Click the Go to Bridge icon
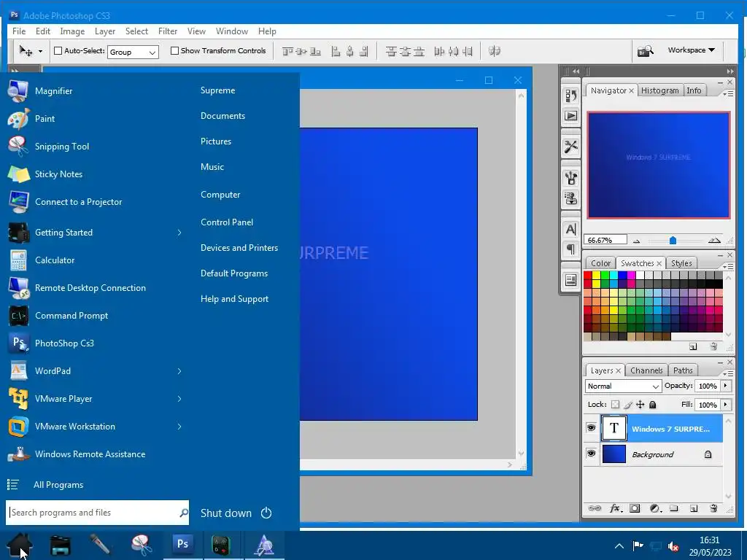This screenshot has height=560, width=747. pyautogui.click(x=646, y=51)
